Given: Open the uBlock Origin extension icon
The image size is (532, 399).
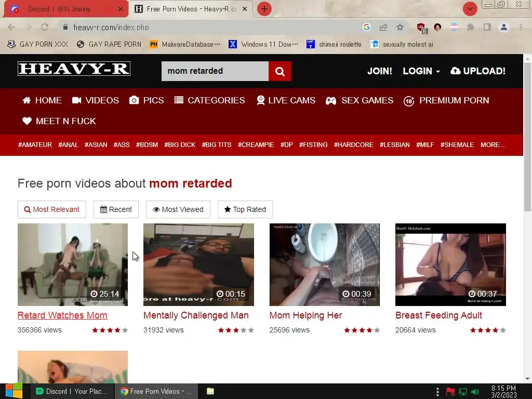Looking at the screenshot, I should point(422,28).
